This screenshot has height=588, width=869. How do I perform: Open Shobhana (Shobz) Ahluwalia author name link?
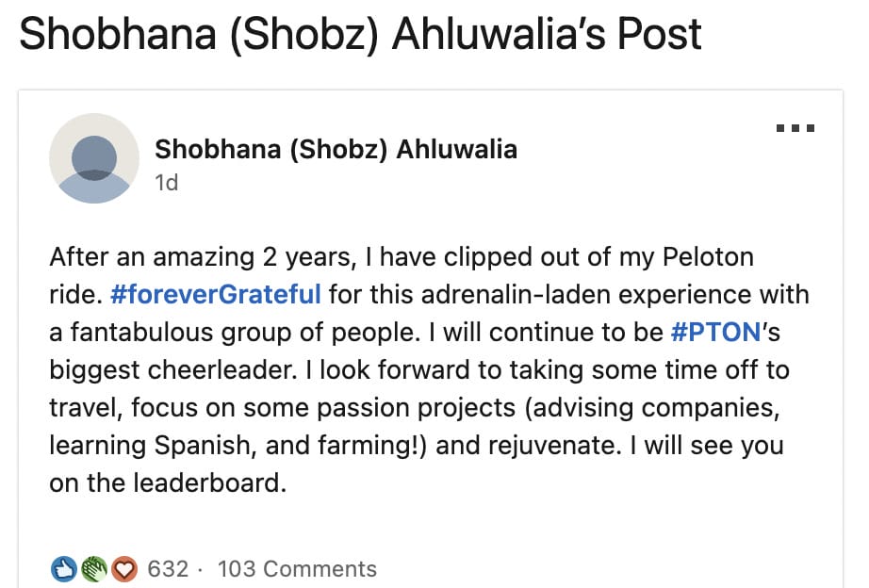336,150
